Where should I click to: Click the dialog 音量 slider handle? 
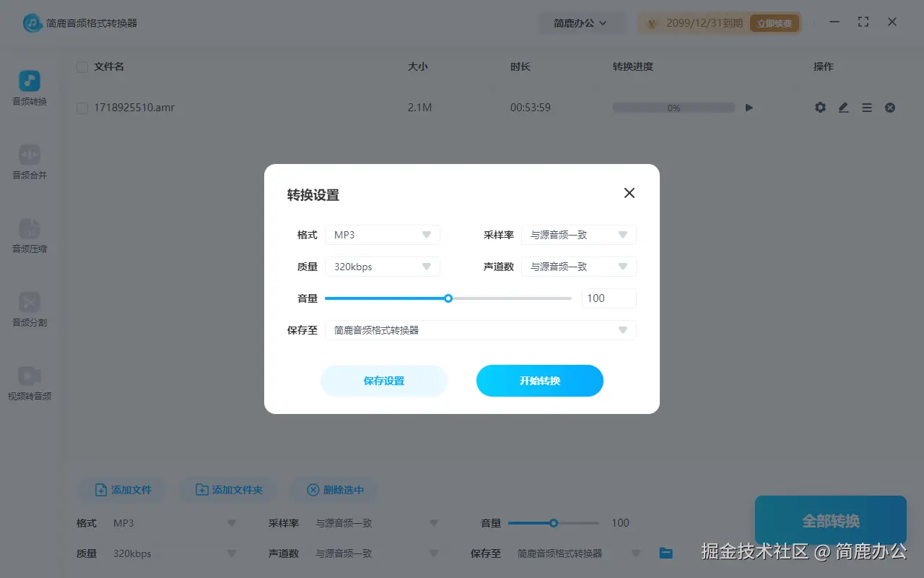(448, 298)
